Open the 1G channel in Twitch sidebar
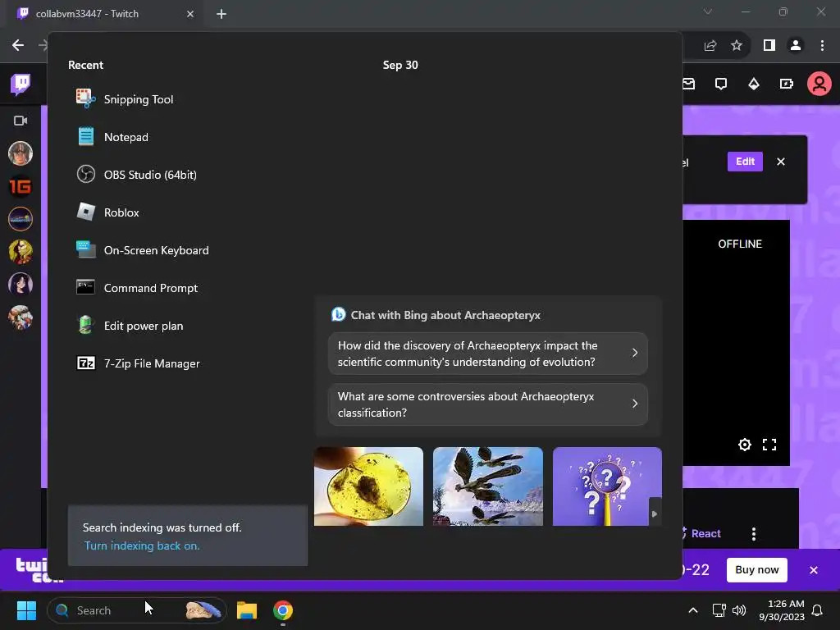Image resolution: width=840 pixels, height=630 pixels. (x=21, y=186)
